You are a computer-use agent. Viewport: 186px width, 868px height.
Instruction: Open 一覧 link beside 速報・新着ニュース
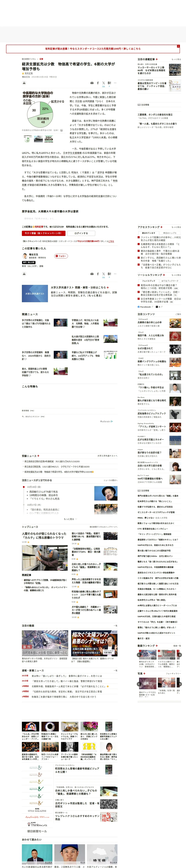point(115,671)
